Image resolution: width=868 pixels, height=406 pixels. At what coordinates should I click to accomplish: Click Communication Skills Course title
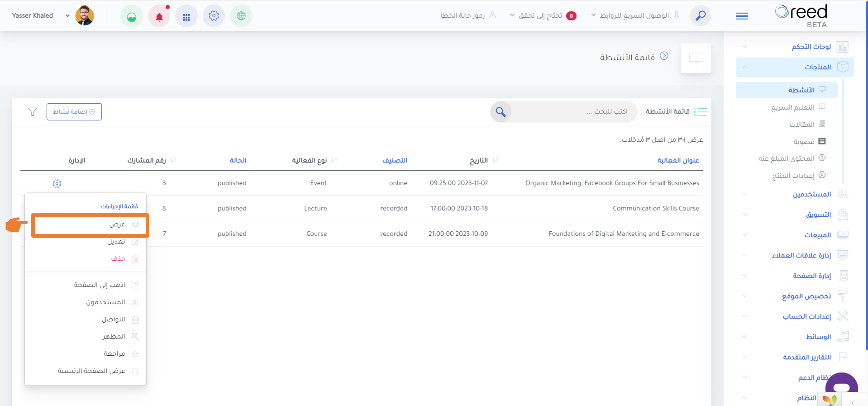coord(656,209)
